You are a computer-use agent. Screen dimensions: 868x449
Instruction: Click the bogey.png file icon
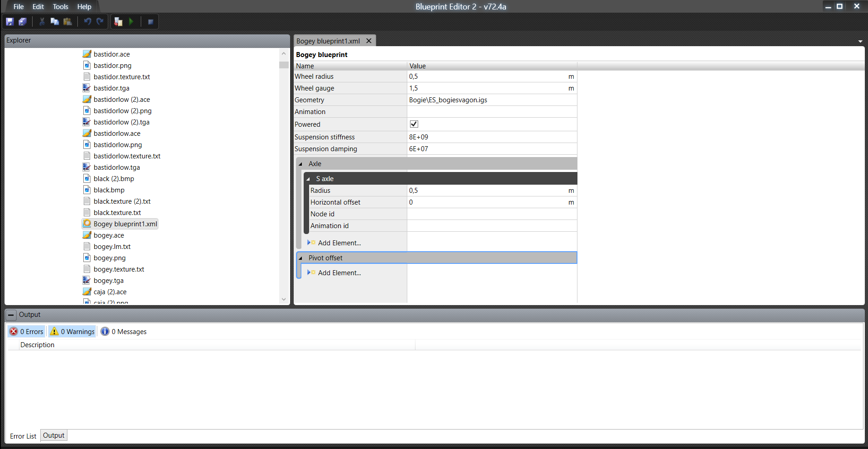coord(87,258)
